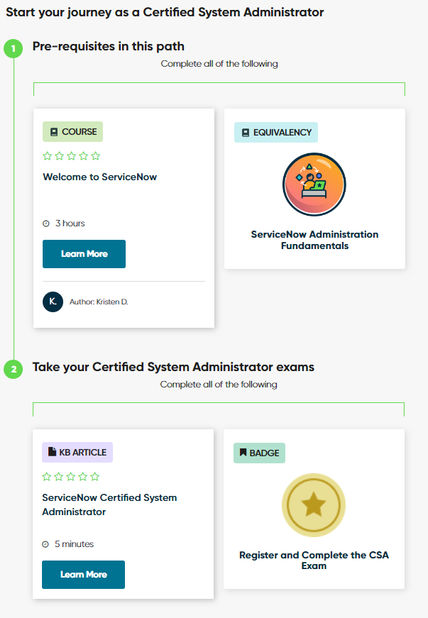Viewport: 428px width, 618px height.
Task: Click the bookmark icon in BADGE tag
Action: click(x=243, y=452)
